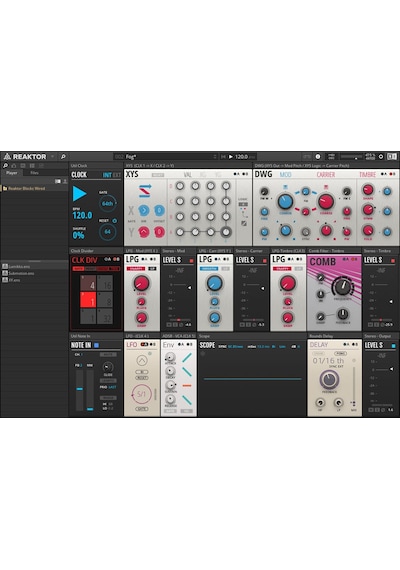This screenshot has height=570, width=400.
Task: Click the round settings icon in the header
Action: click(381, 157)
